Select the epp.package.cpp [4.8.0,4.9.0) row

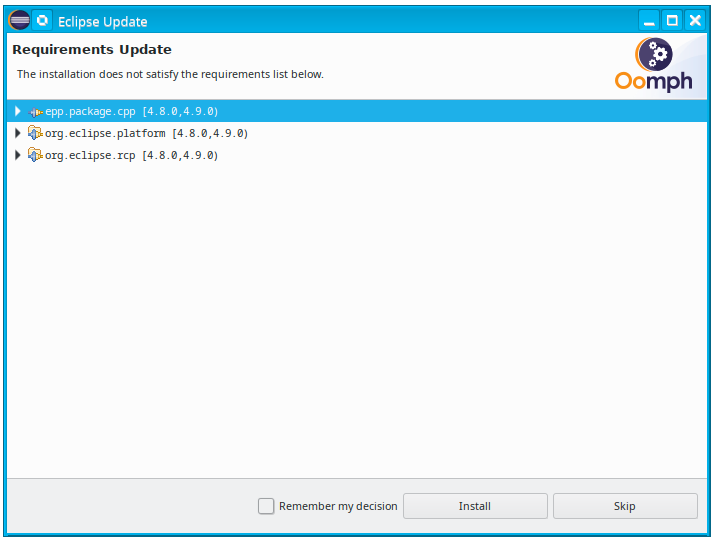(x=357, y=111)
